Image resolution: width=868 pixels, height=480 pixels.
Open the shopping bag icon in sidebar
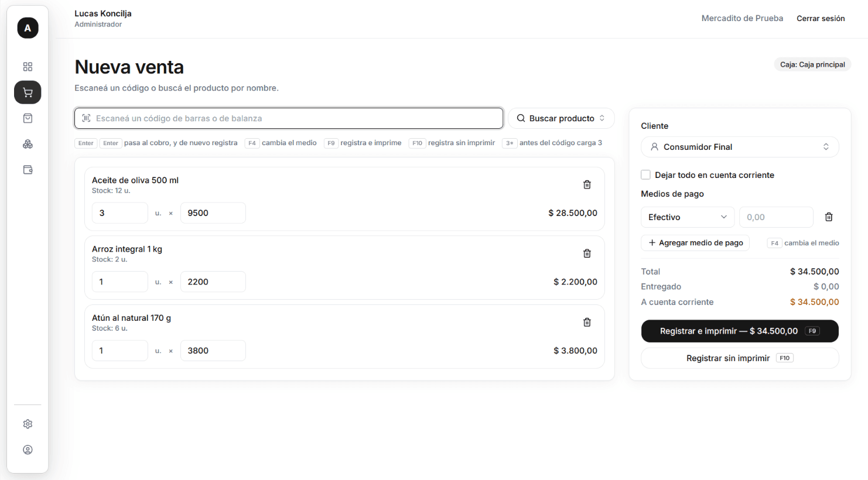tap(28, 118)
